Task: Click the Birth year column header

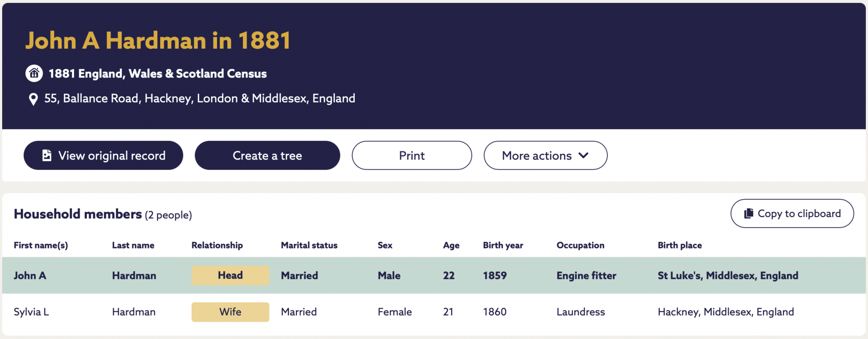Action: (x=503, y=245)
